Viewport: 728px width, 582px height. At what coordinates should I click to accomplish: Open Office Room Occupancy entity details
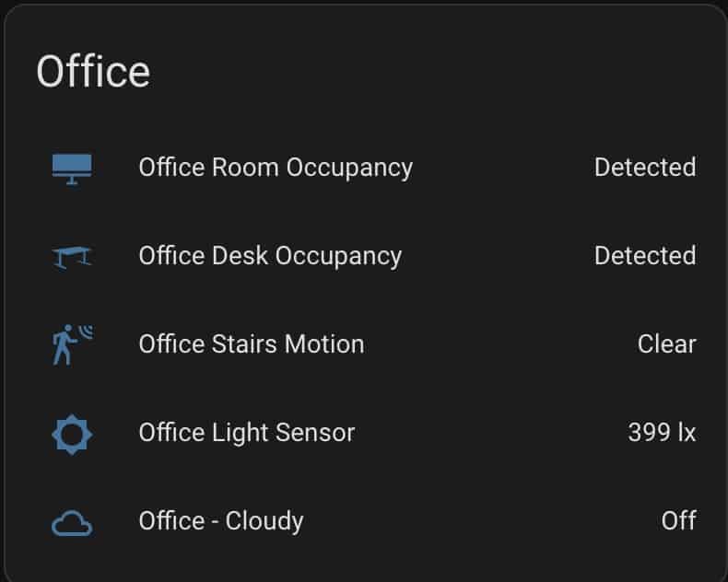point(276,168)
